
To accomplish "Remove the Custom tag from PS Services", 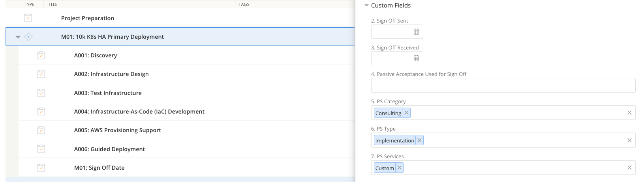I will point(399,168).
